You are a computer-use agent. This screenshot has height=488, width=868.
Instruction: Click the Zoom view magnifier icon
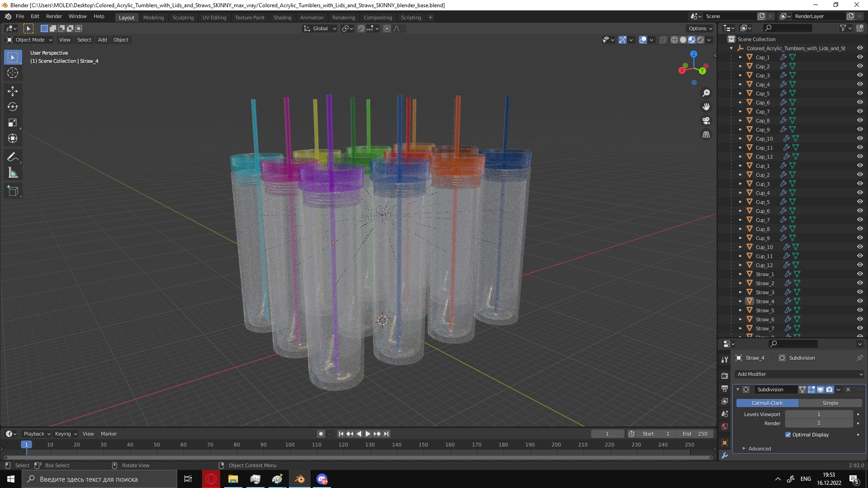coord(706,93)
